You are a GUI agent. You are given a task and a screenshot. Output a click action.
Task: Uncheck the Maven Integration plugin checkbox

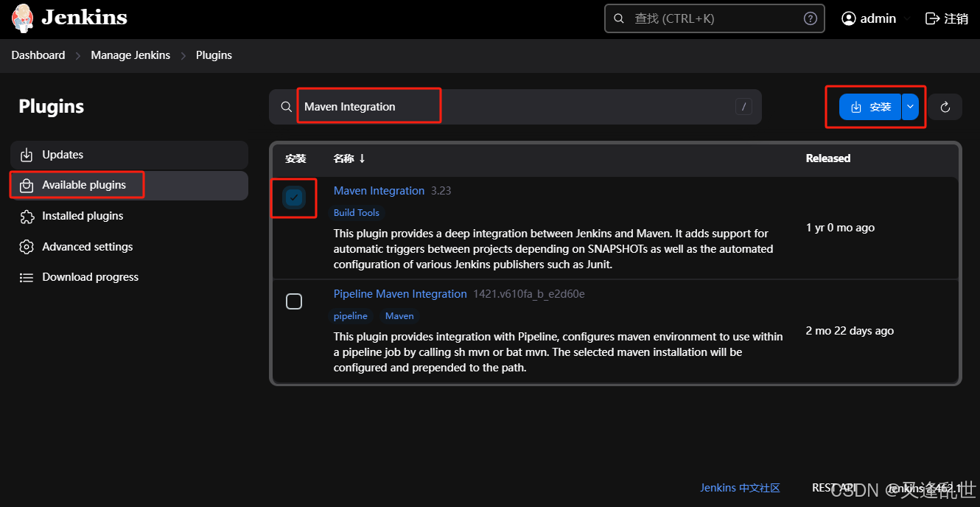pyautogui.click(x=294, y=197)
